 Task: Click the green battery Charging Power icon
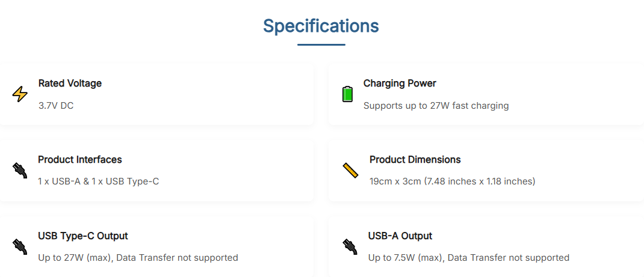[x=347, y=94]
